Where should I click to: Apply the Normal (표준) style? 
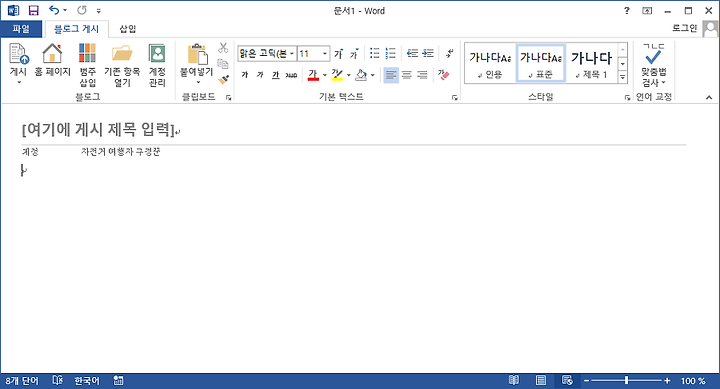541,63
